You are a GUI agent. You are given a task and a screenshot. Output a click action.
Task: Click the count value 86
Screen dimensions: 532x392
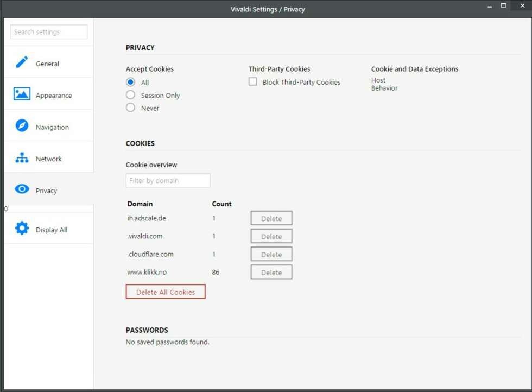point(216,272)
